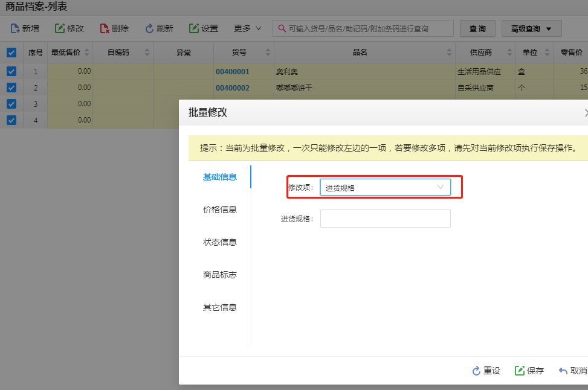Uncheck row 4 checkbox
Viewport: 588px width, 390px height.
pos(11,120)
